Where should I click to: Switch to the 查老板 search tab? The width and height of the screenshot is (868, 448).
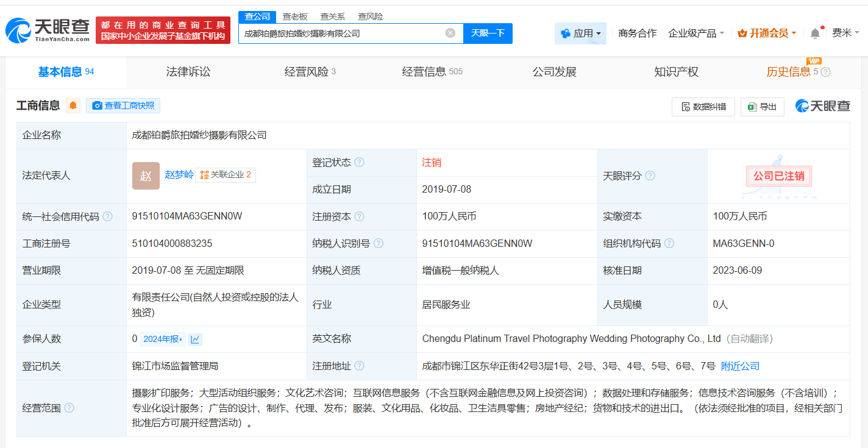[x=295, y=16]
